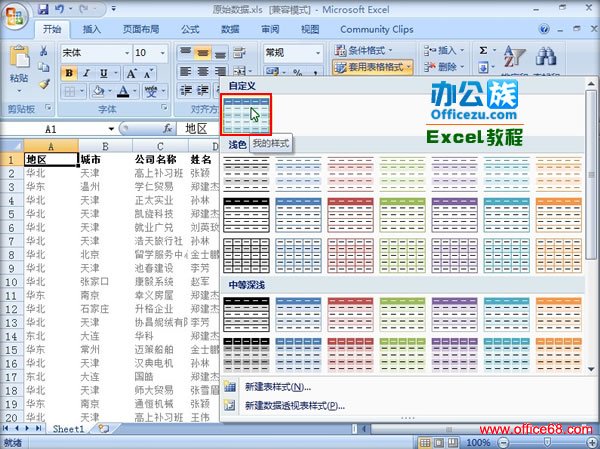Click the formula bar showing 地区
This screenshot has height=449, width=600.
pos(197,129)
